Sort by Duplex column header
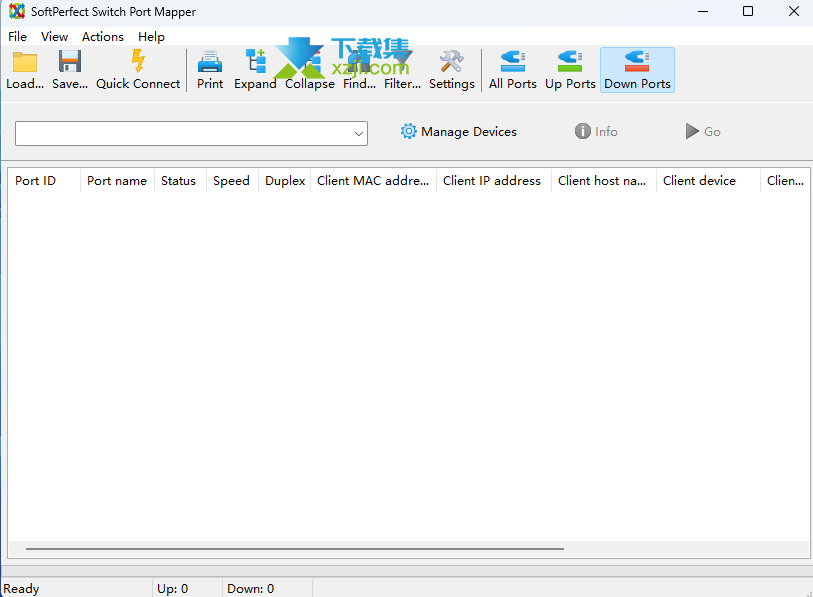The image size is (813, 597). click(x=285, y=181)
